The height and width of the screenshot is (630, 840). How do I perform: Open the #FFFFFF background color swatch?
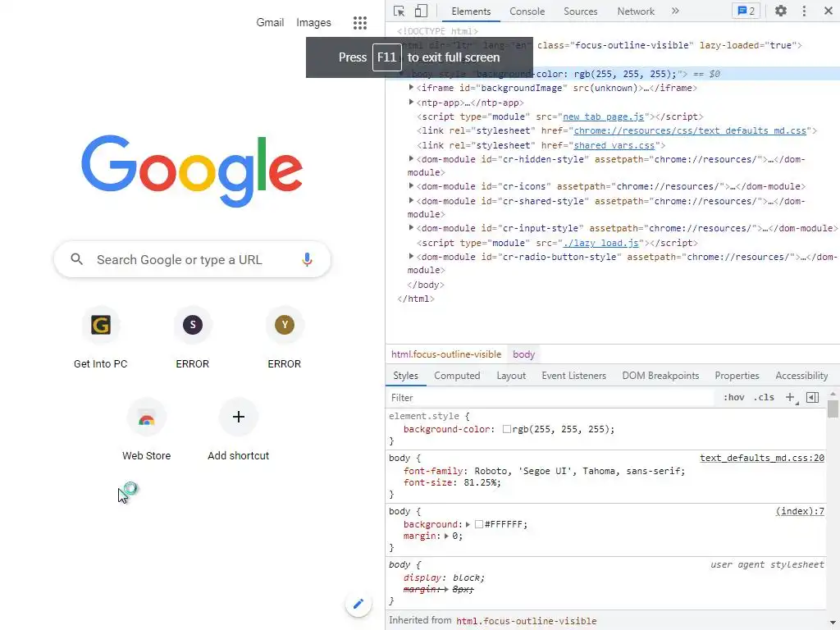pyautogui.click(x=479, y=524)
